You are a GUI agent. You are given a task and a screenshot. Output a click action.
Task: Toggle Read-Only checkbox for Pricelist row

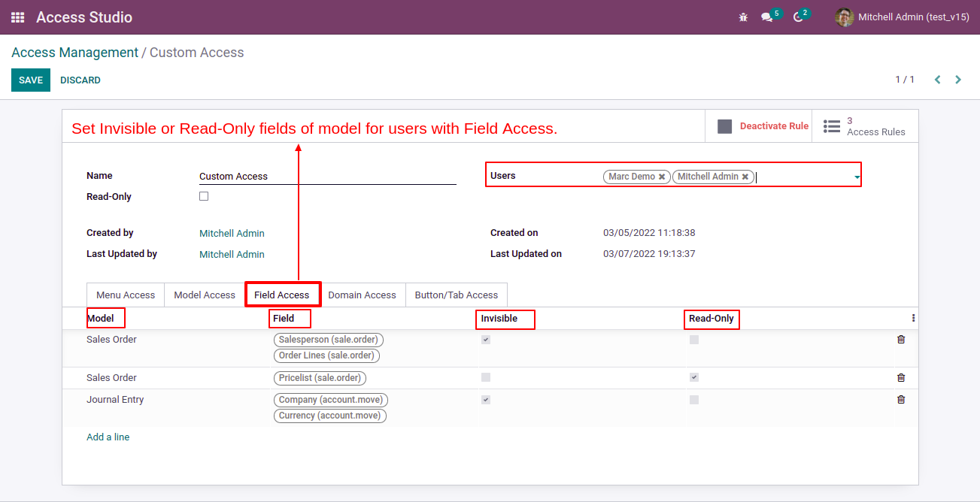coord(694,377)
